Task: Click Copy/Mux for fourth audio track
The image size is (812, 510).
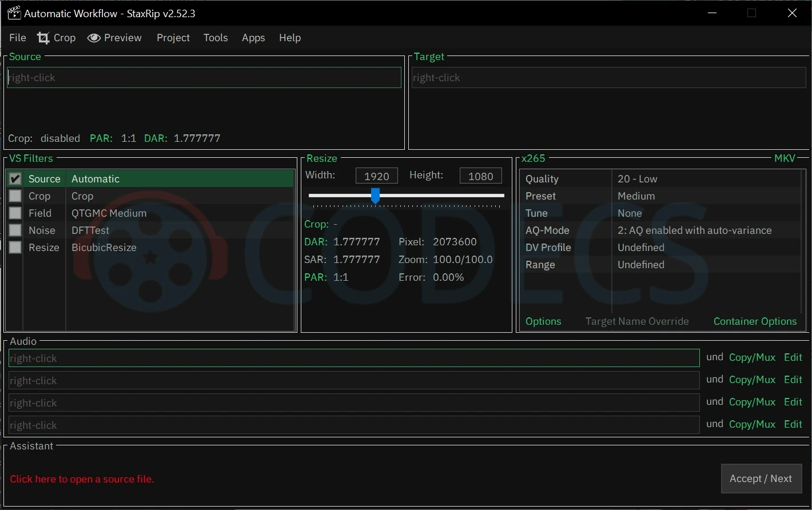Action: point(752,424)
